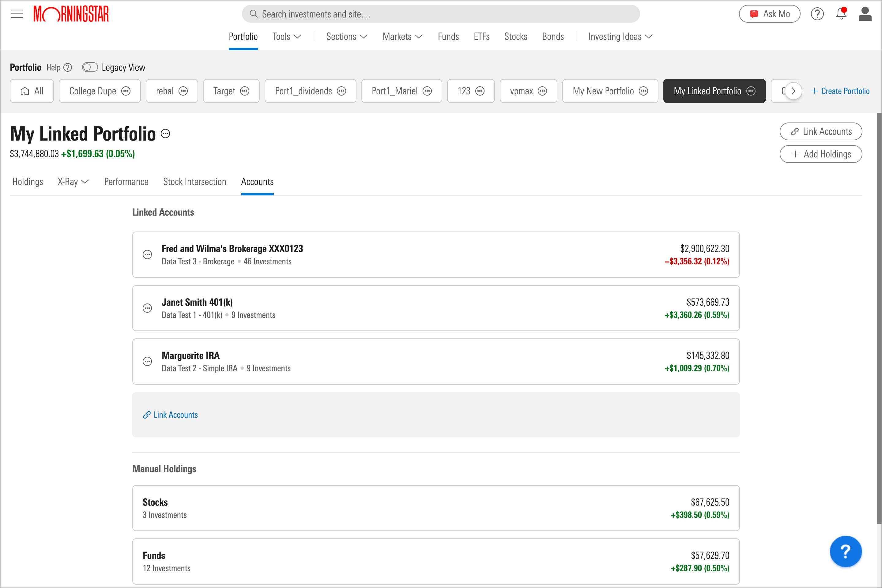Screen dimensions: 882x588
Task: Click the right chevron to scroll portfolio chips
Action: [x=793, y=91]
